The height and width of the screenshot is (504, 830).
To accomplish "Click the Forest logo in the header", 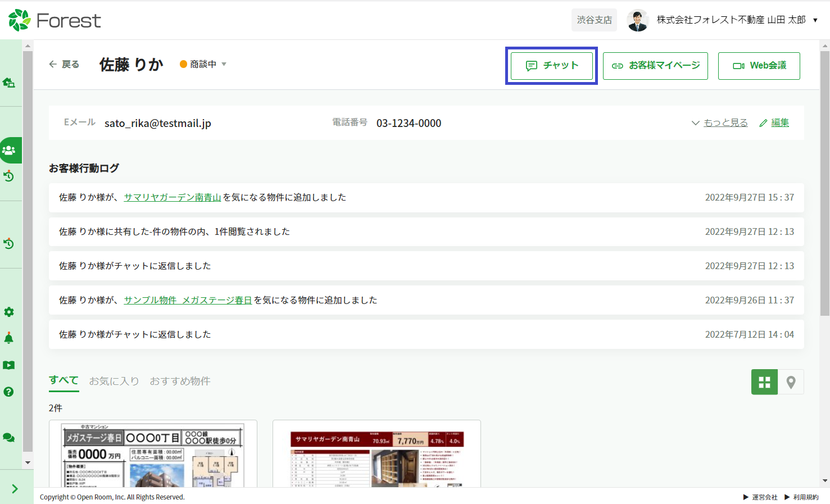I will point(55,20).
